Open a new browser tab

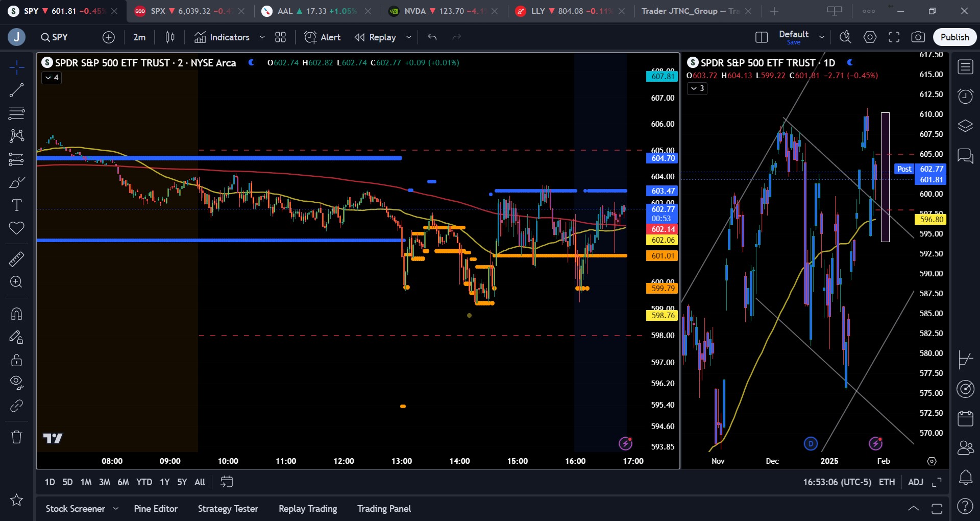tap(774, 11)
